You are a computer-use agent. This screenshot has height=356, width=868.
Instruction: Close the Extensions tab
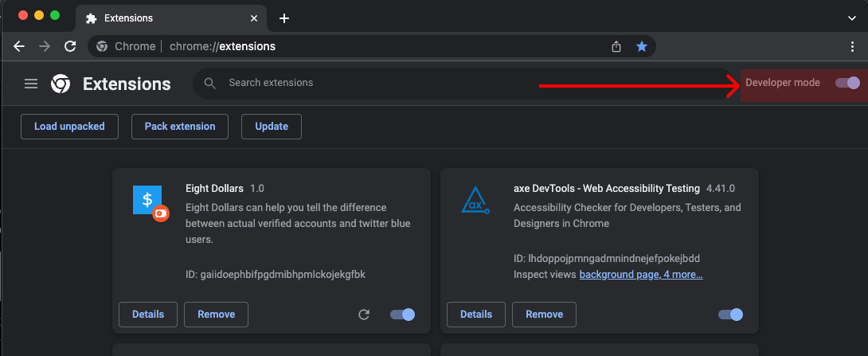point(254,18)
